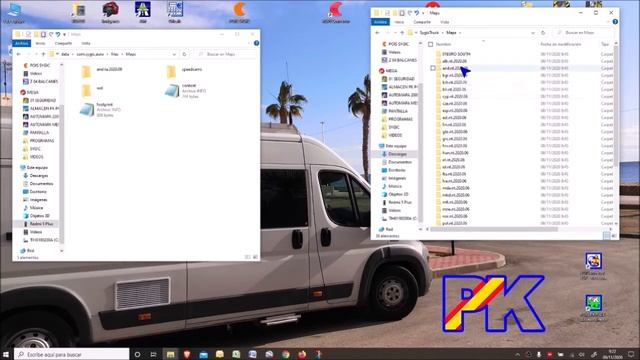The image size is (640, 360).
Task: Open the wcl folder in left window
Action: 92,90
